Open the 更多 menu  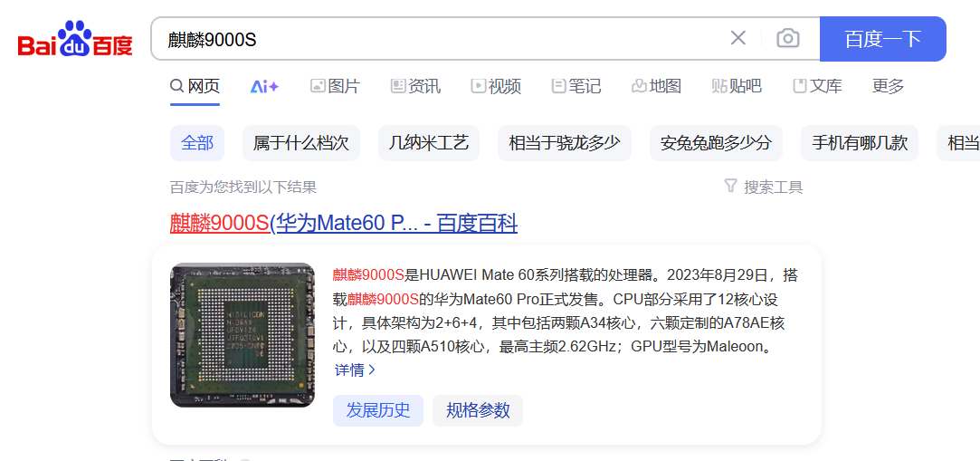coord(888,86)
